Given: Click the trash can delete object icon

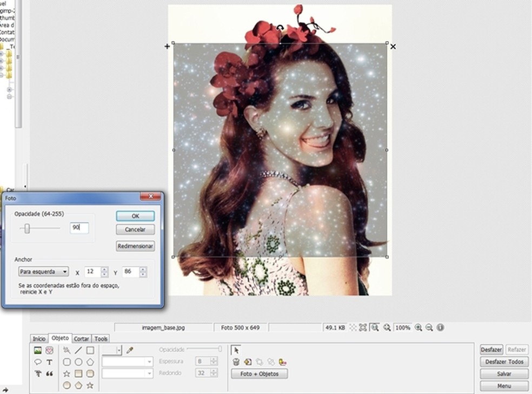Looking at the screenshot, I should click(236, 362).
